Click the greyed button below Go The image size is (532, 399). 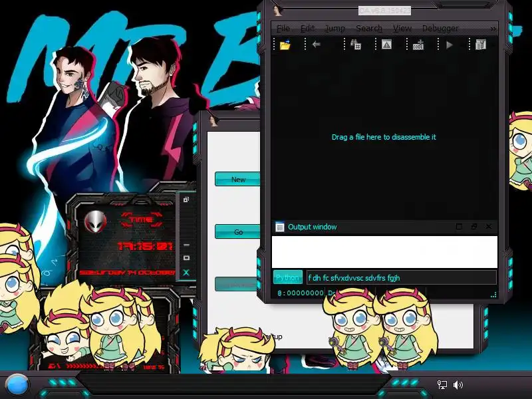tap(237, 285)
